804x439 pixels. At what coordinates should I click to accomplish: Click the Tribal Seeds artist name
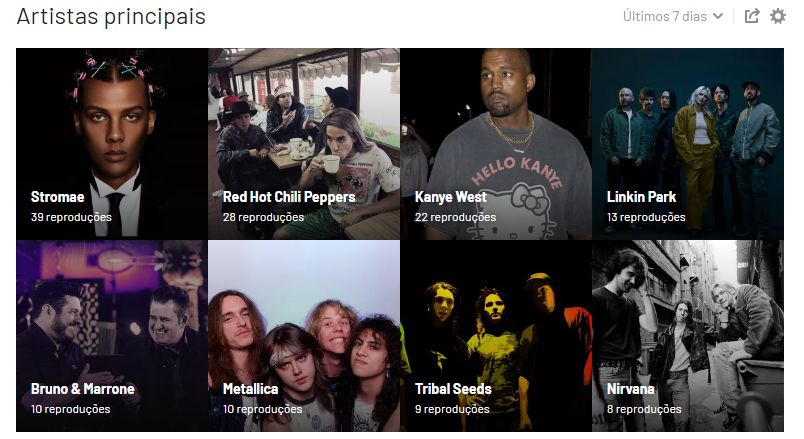coord(453,389)
